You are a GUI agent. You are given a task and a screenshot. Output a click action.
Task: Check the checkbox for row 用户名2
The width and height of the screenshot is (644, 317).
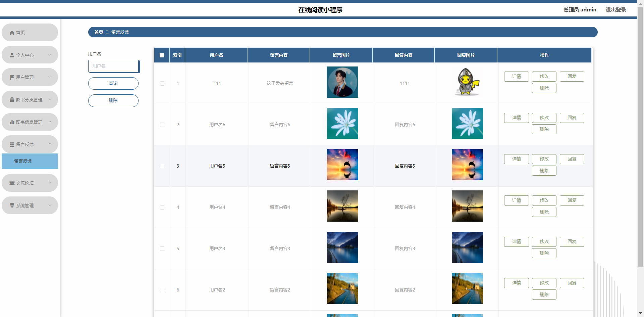tap(162, 290)
